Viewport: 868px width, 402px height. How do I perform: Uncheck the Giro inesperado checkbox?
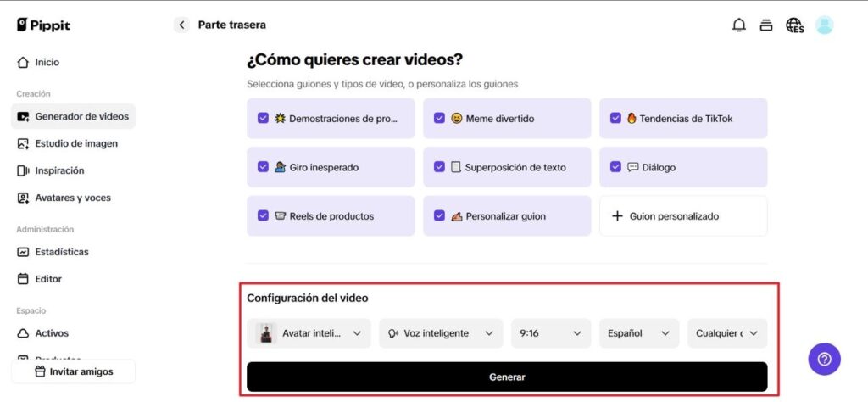263,167
